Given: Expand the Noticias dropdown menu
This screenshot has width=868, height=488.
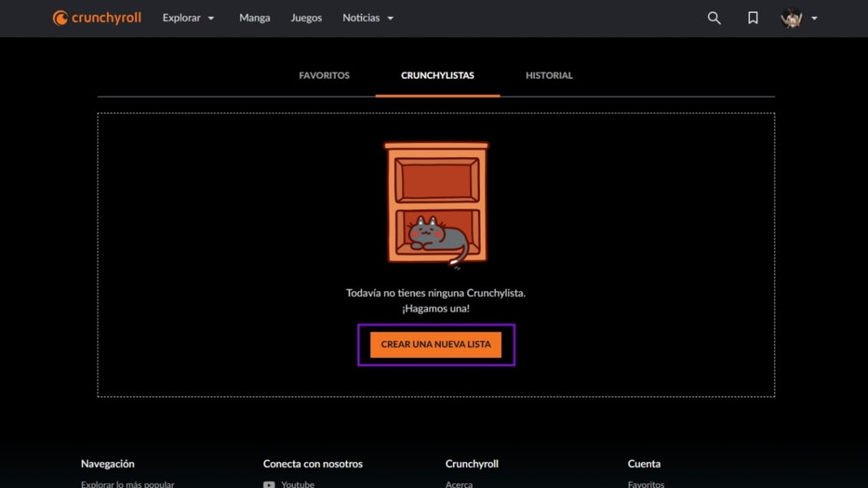Looking at the screenshot, I should 369,18.
